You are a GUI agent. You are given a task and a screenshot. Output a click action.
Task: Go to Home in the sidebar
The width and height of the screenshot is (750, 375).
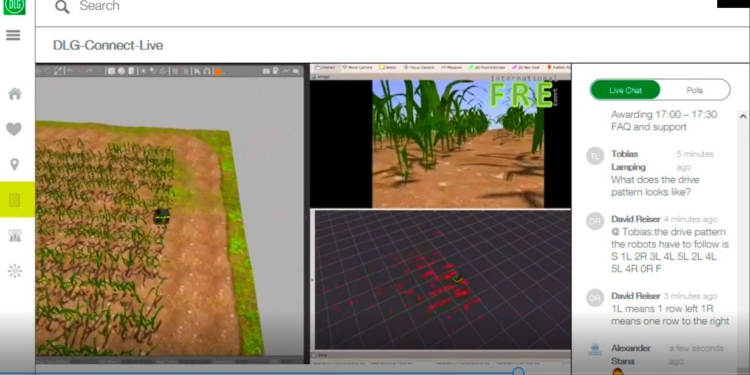[x=15, y=94]
